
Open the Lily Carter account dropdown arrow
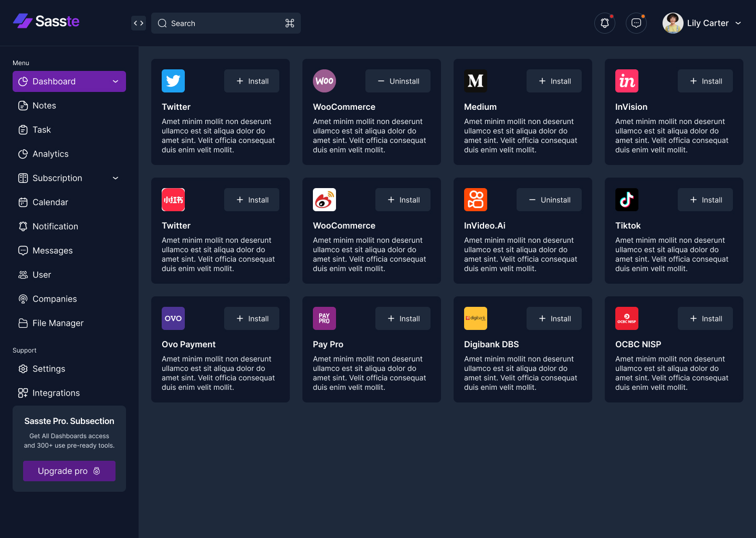pos(738,23)
